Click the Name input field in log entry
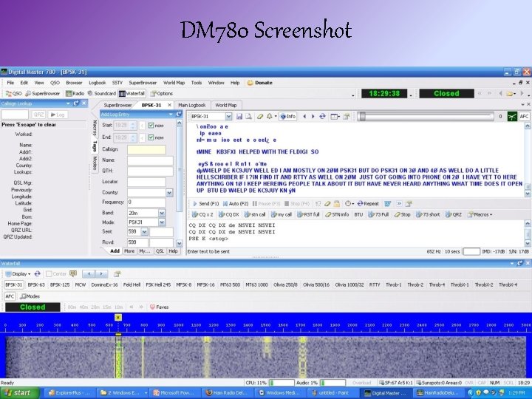 (150, 160)
